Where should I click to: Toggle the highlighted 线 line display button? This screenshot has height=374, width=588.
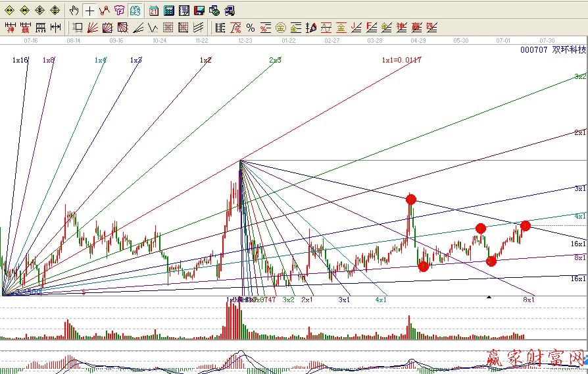(135, 11)
